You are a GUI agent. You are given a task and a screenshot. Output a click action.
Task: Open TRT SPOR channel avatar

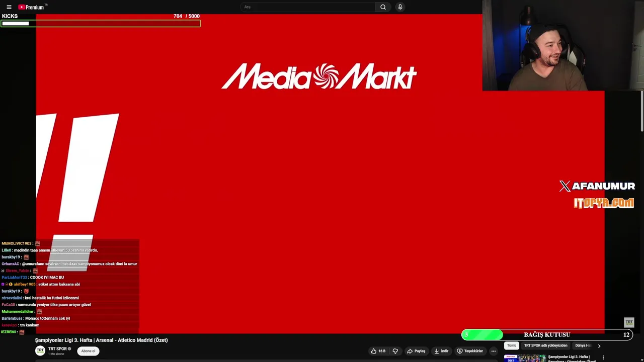(x=40, y=350)
